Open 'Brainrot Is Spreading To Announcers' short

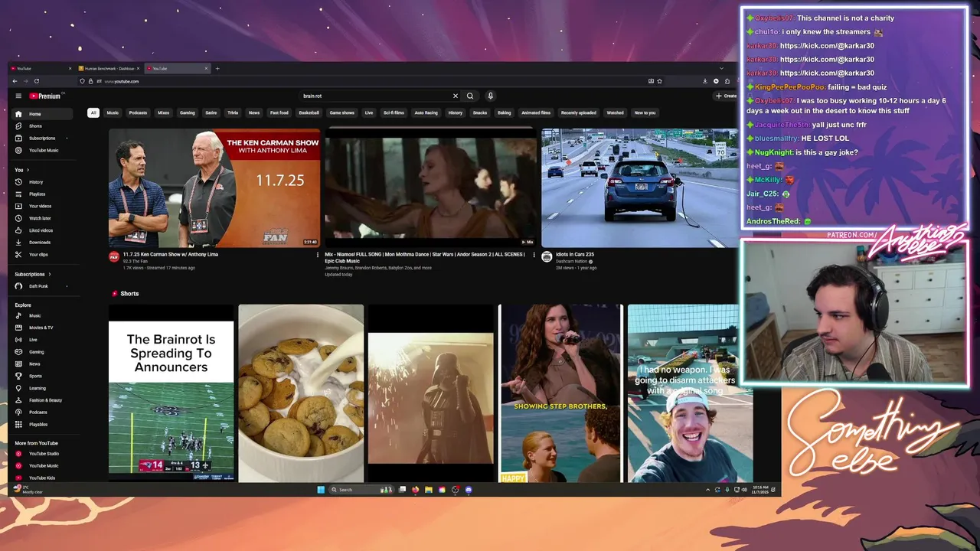pos(171,393)
